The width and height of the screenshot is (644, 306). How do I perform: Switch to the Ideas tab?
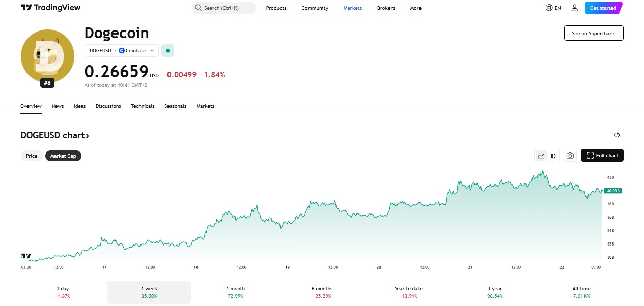coord(79,106)
